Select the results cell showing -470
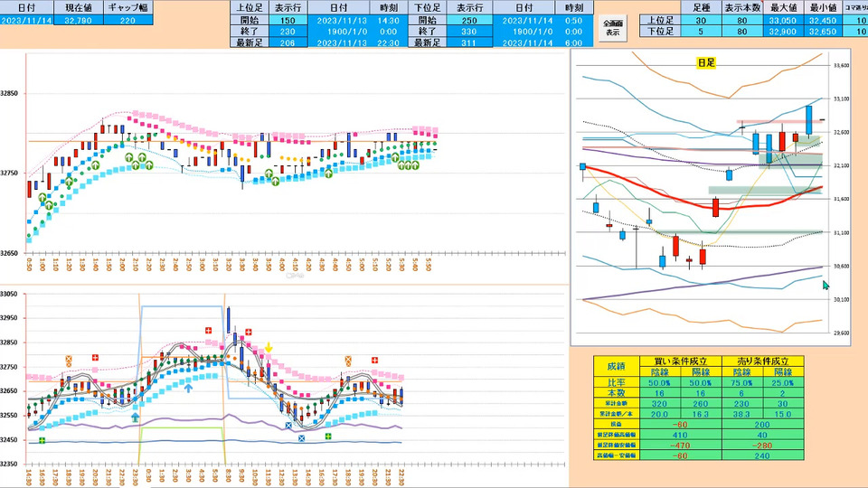Image resolution: width=868 pixels, height=488 pixels. 680,445
